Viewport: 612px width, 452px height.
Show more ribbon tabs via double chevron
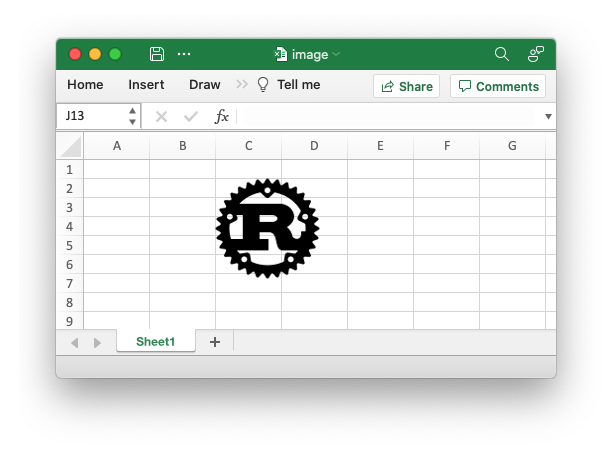[x=242, y=84]
